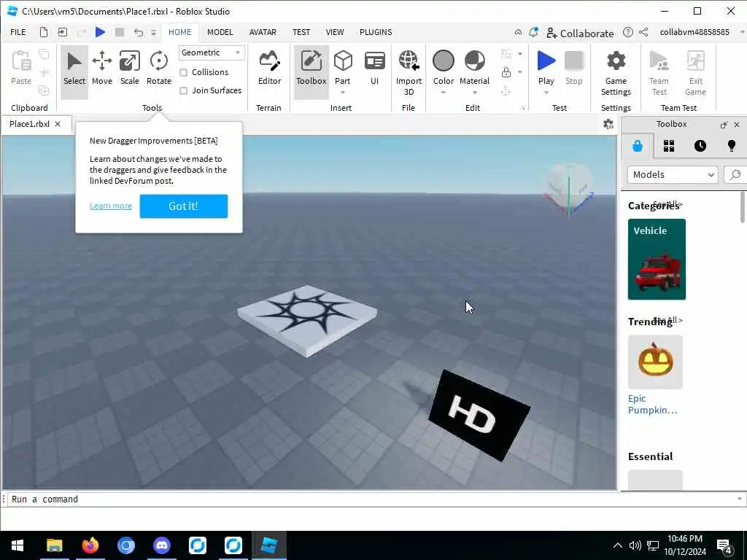Expand the Part dropdown arrow
This screenshot has height=560, width=747.
[x=343, y=93]
